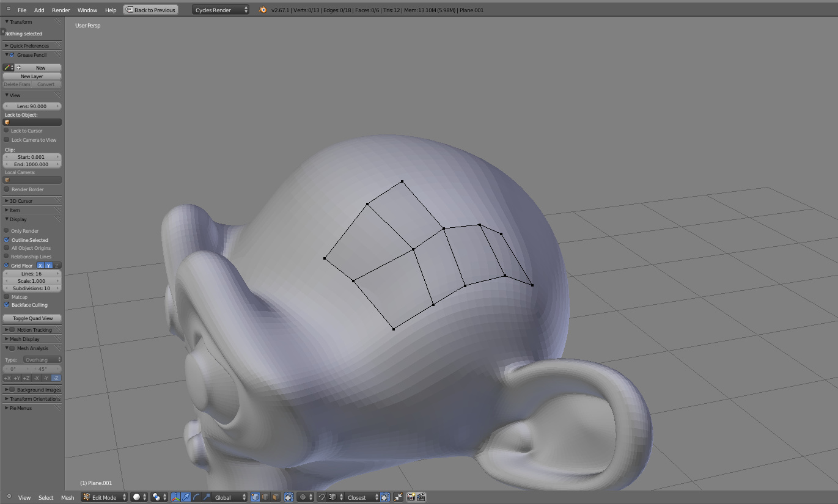The image size is (838, 504).
Task: Click the viewport shading sphere icon
Action: pyautogui.click(x=136, y=497)
